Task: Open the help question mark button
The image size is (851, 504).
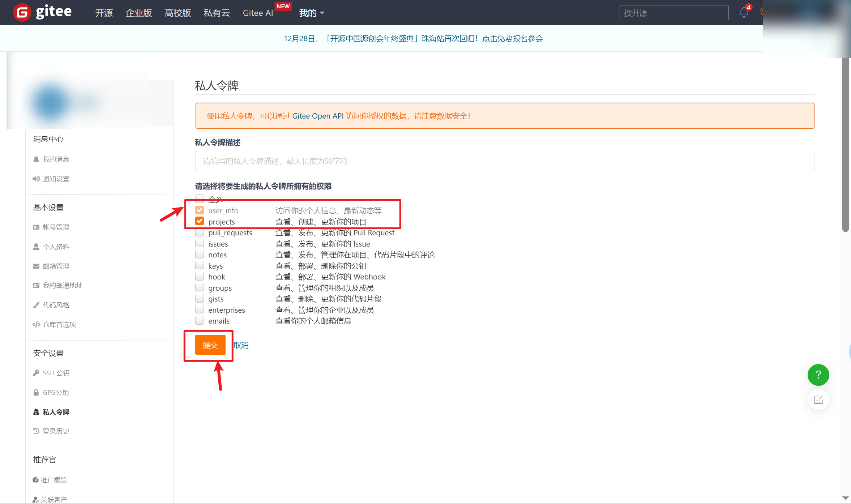Action: 818,375
